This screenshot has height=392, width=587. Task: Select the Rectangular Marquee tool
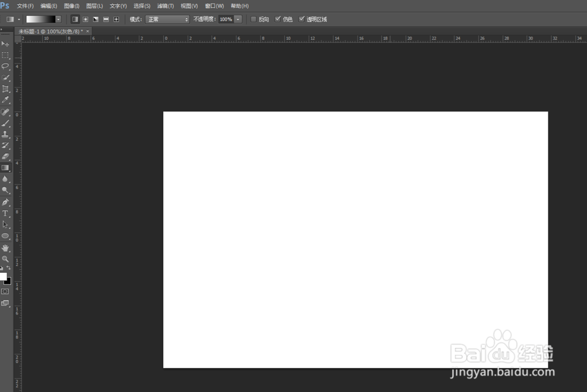pos(5,55)
